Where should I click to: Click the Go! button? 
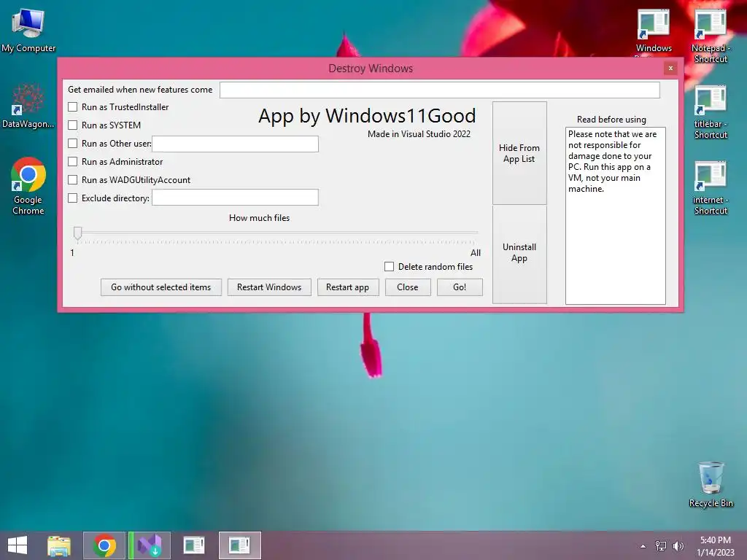(460, 287)
